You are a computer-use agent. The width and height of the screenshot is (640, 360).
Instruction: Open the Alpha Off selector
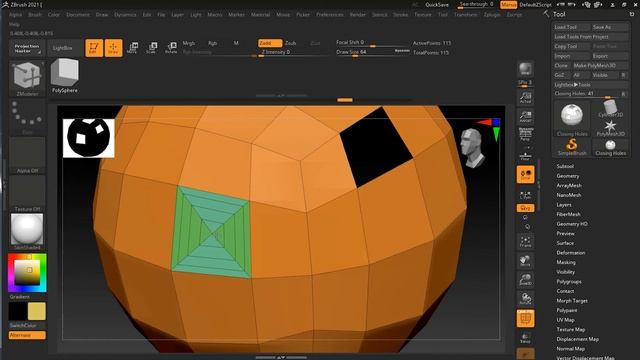coord(27,155)
